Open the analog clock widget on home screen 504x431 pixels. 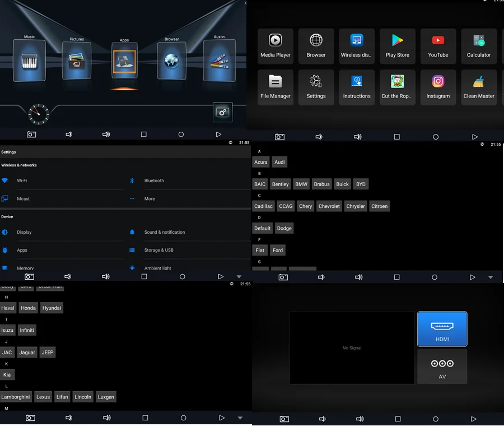[x=39, y=114]
